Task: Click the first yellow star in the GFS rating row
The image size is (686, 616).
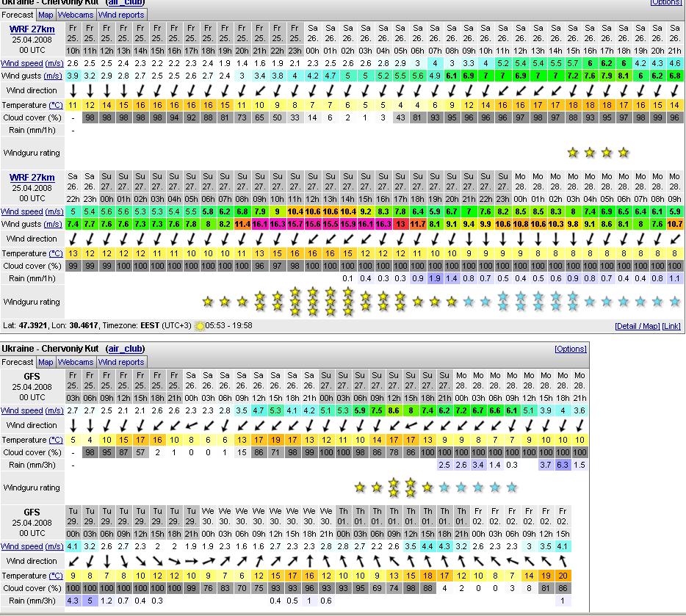Action: pos(359,488)
